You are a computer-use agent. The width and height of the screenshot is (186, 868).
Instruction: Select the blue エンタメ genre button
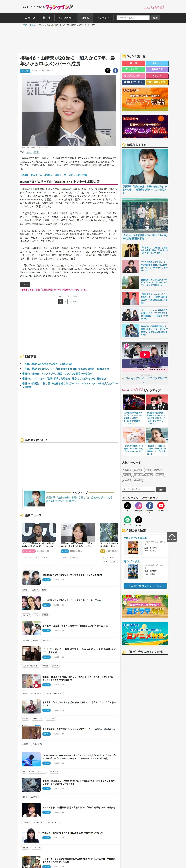coord(157,63)
